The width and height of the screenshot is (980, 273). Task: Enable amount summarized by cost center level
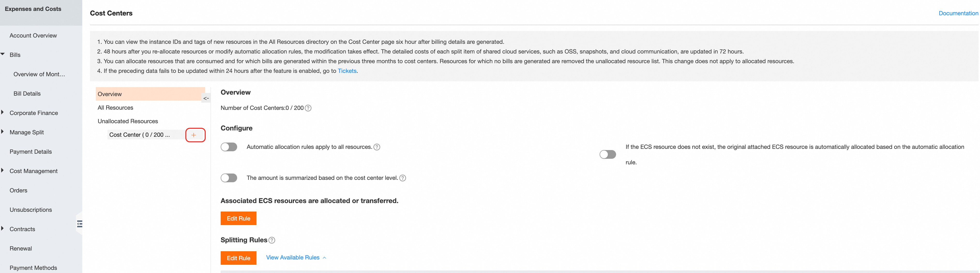coord(229,178)
